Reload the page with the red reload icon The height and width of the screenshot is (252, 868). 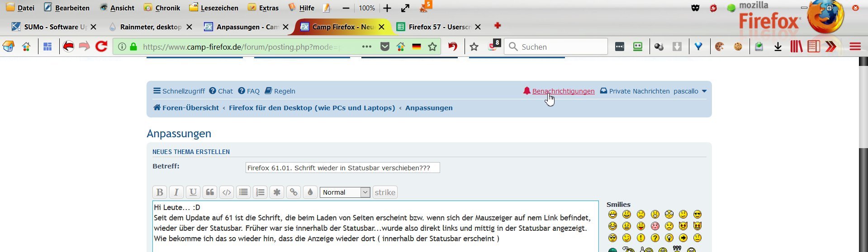click(x=101, y=46)
